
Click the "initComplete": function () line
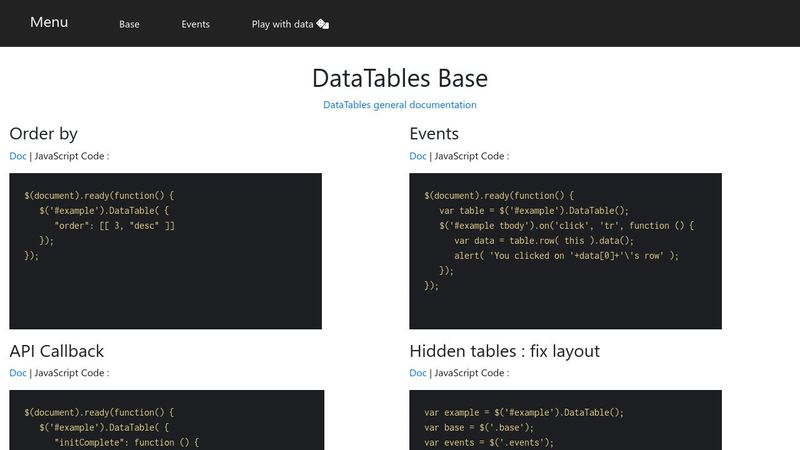[x=127, y=443]
